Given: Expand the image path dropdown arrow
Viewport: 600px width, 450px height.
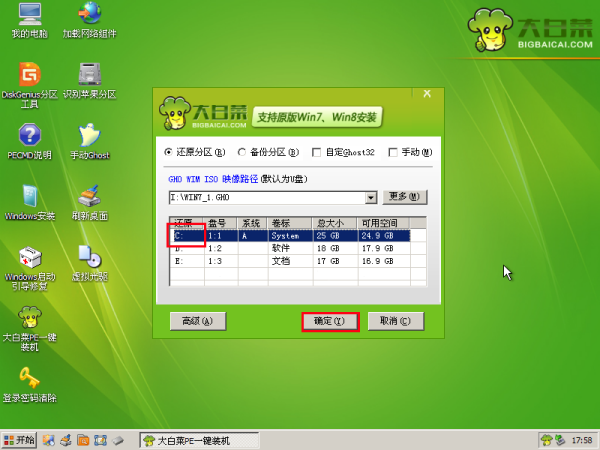Looking at the screenshot, I should pos(370,198).
